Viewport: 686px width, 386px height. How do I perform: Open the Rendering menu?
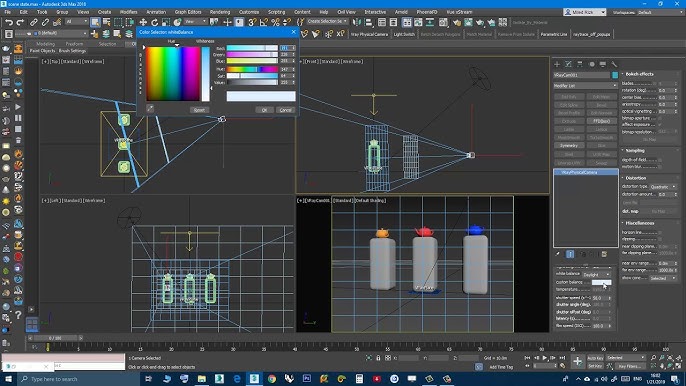point(220,12)
